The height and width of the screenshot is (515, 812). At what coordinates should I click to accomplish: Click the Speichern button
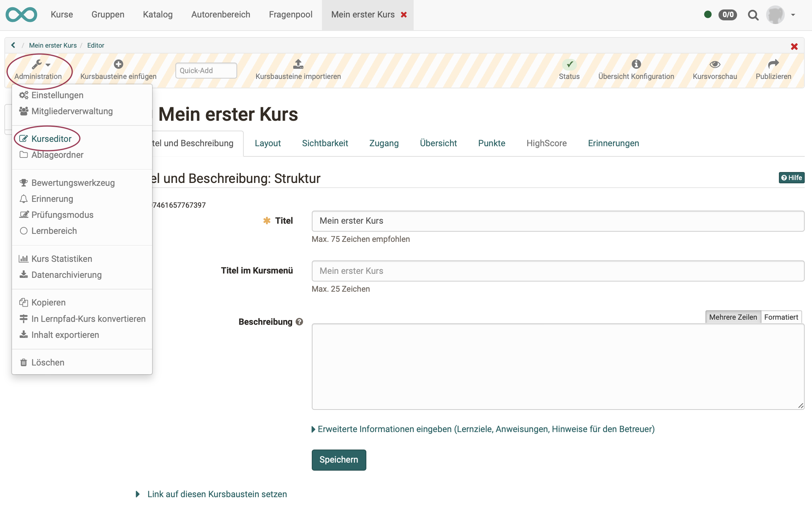click(x=339, y=460)
